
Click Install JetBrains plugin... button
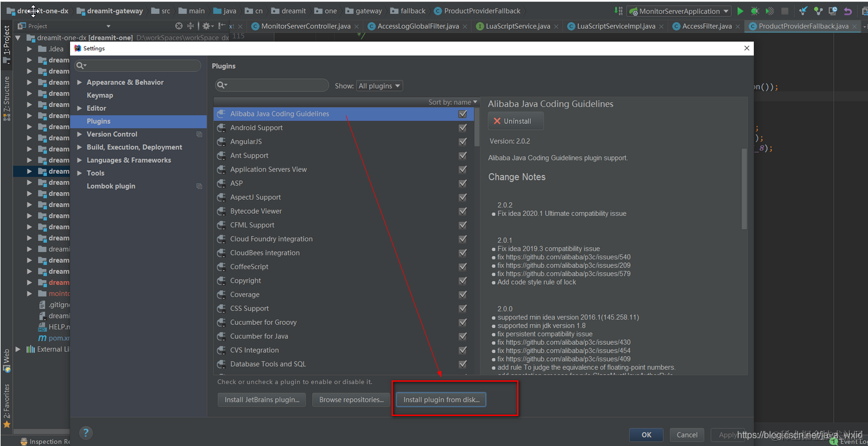[x=262, y=400]
